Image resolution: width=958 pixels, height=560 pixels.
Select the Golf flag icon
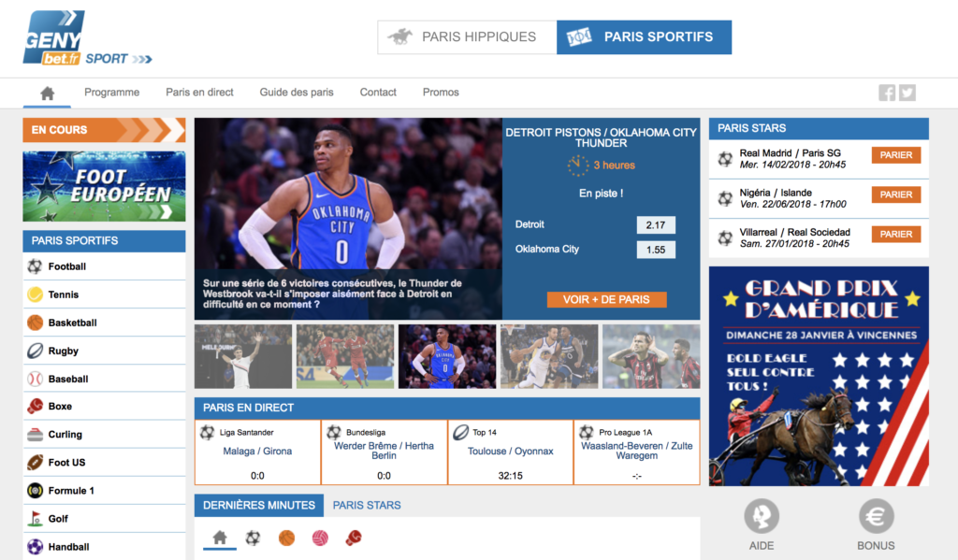pyautogui.click(x=35, y=519)
